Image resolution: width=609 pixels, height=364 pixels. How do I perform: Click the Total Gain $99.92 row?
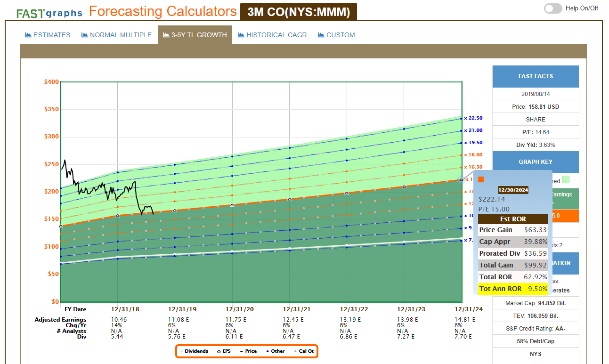pos(513,265)
